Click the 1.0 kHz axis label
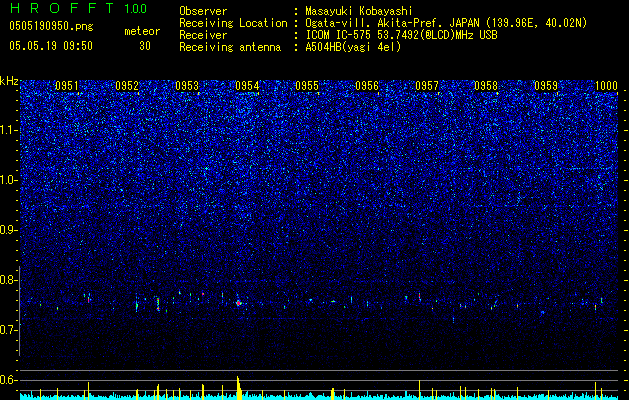 point(9,180)
